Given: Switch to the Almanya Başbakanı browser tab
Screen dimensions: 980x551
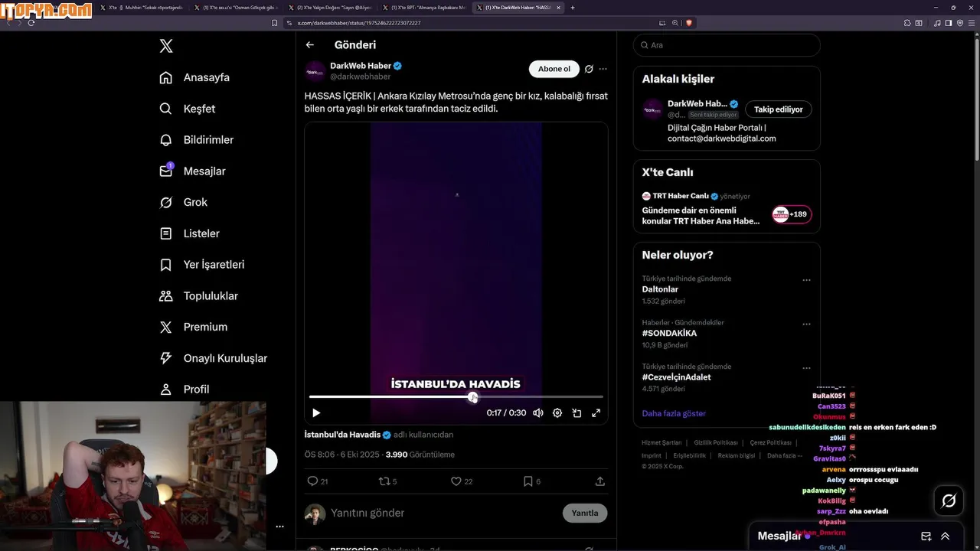Looking at the screenshot, I should click(x=425, y=8).
